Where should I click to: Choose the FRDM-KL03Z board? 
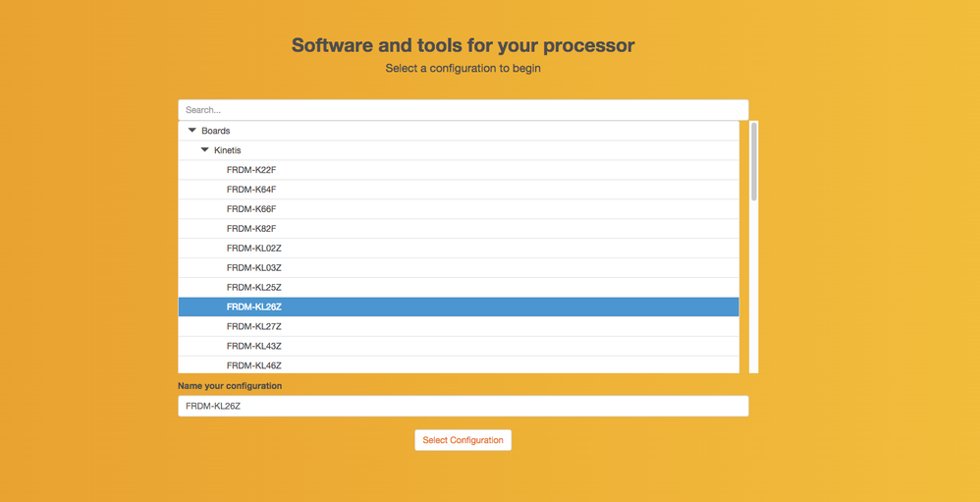[253, 268]
